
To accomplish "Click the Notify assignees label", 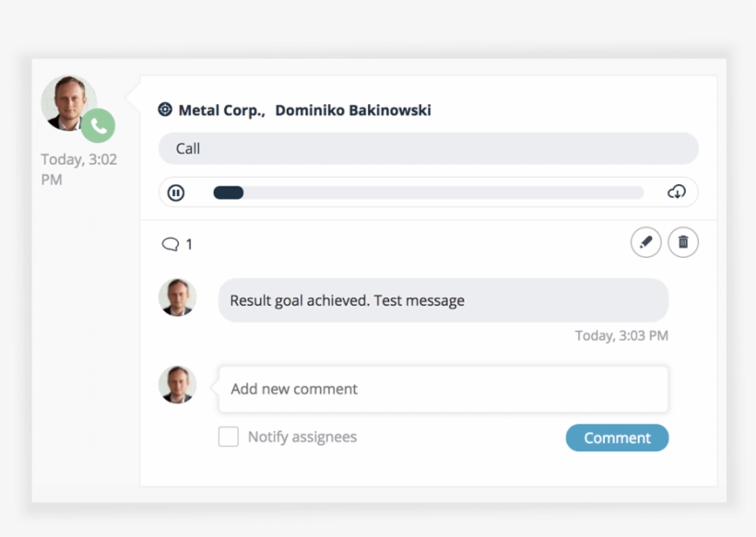I will [301, 438].
